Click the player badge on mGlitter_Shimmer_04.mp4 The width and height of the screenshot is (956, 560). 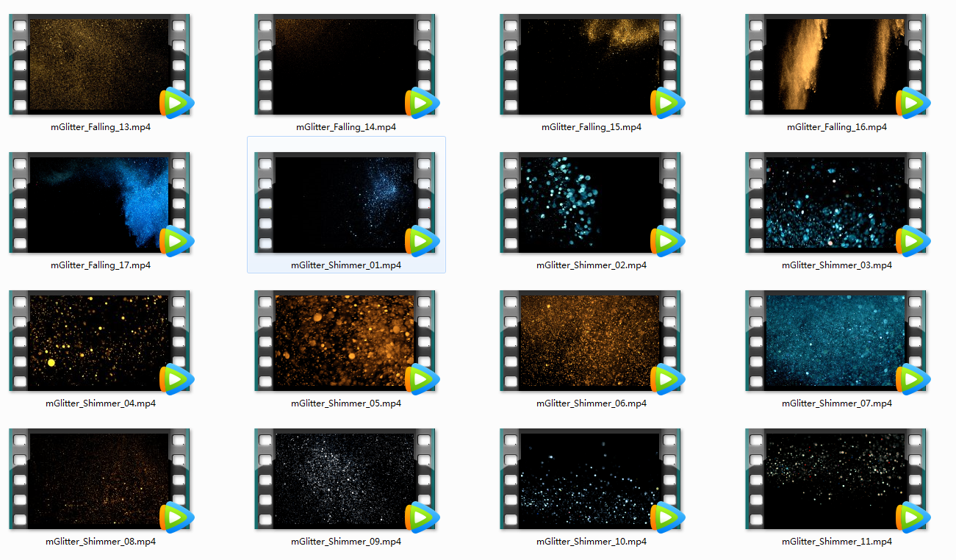[176, 379]
